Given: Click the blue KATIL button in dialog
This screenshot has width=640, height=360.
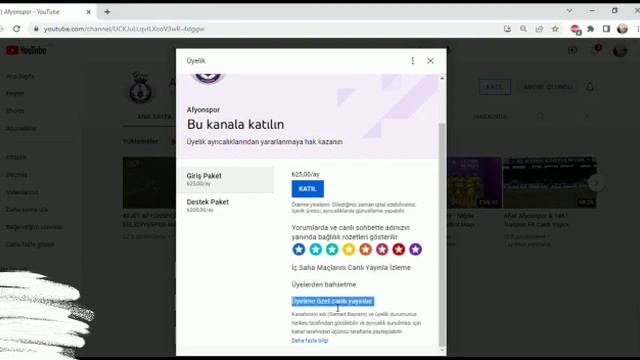Looking at the screenshot, I should (307, 189).
